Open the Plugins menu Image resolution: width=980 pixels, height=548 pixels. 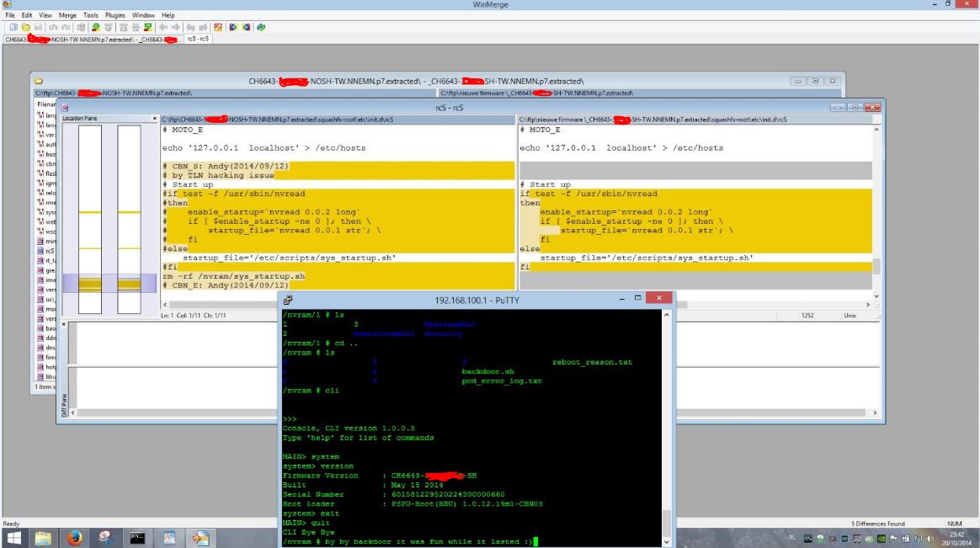tap(117, 15)
